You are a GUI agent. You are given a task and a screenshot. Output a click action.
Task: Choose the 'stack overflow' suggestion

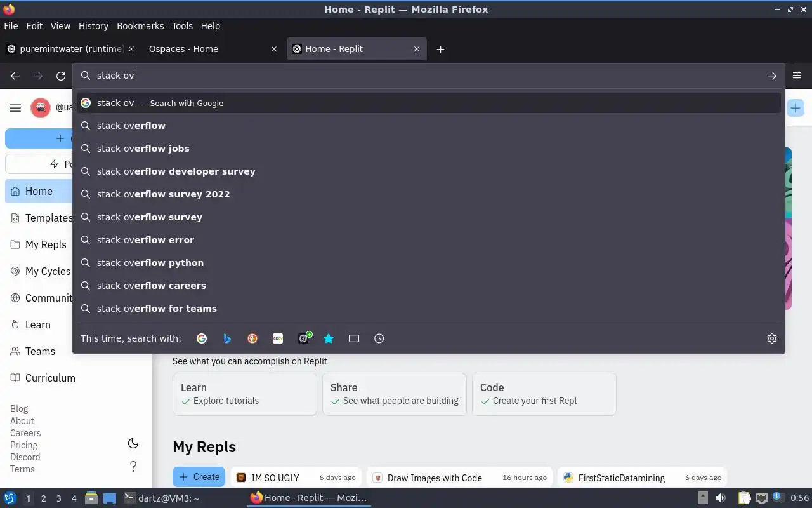pyautogui.click(x=429, y=126)
